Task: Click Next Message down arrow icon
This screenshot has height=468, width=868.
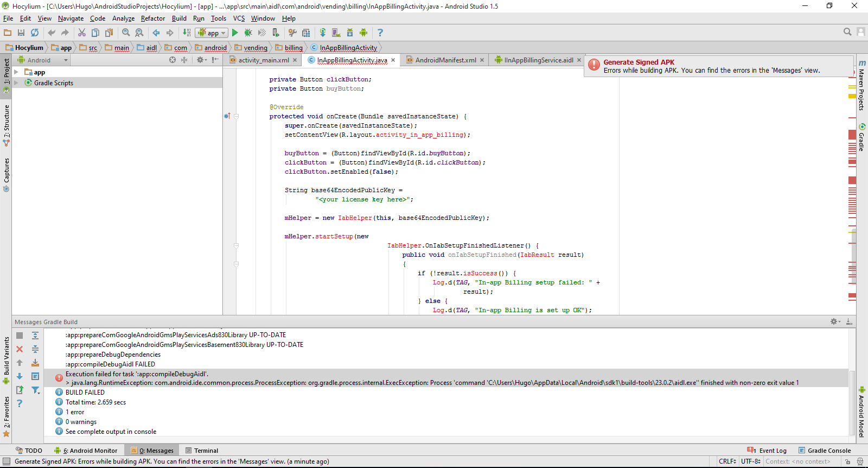Action: [x=20, y=376]
